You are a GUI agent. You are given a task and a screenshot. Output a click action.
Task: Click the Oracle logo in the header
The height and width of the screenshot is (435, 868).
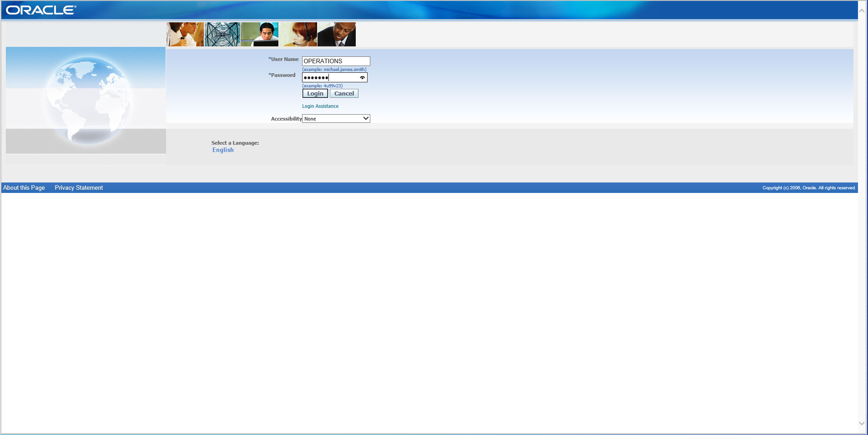(41, 10)
